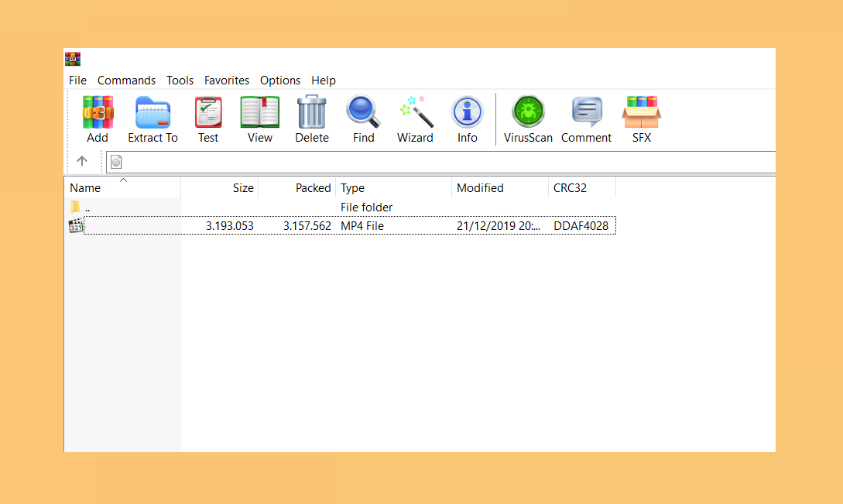
Task: Run VirusScan on the archive
Action: pyautogui.click(x=528, y=112)
